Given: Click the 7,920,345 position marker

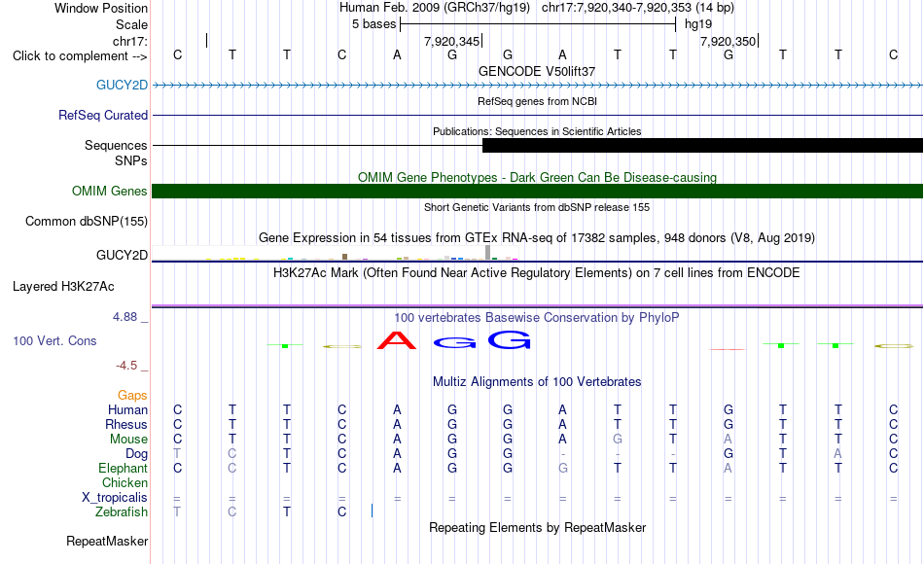Looking at the screenshot, I should pos(451,42).
